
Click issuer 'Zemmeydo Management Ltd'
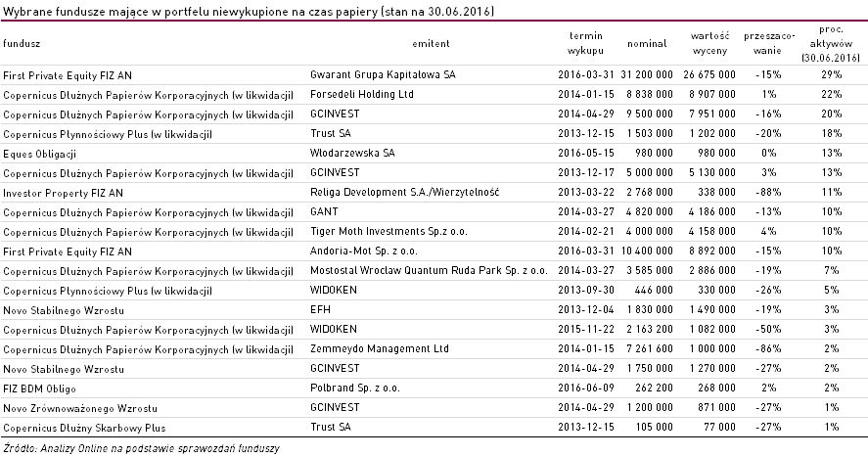[379, 348]
